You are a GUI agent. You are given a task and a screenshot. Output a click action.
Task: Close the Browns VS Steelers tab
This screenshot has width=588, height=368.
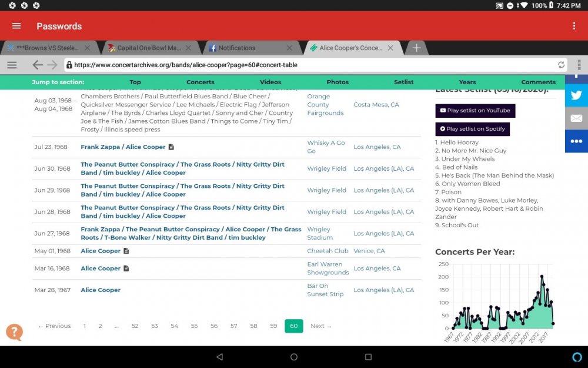coord(87,48)
